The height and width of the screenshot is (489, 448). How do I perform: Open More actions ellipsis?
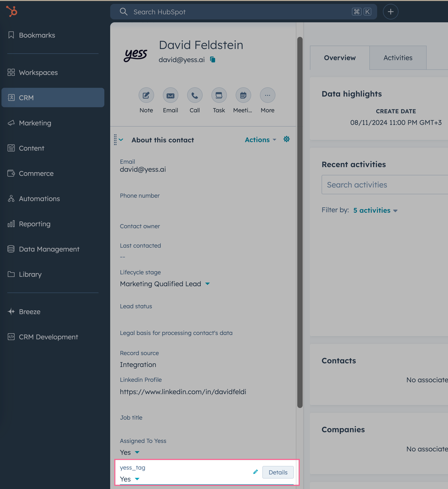[267, 95]
